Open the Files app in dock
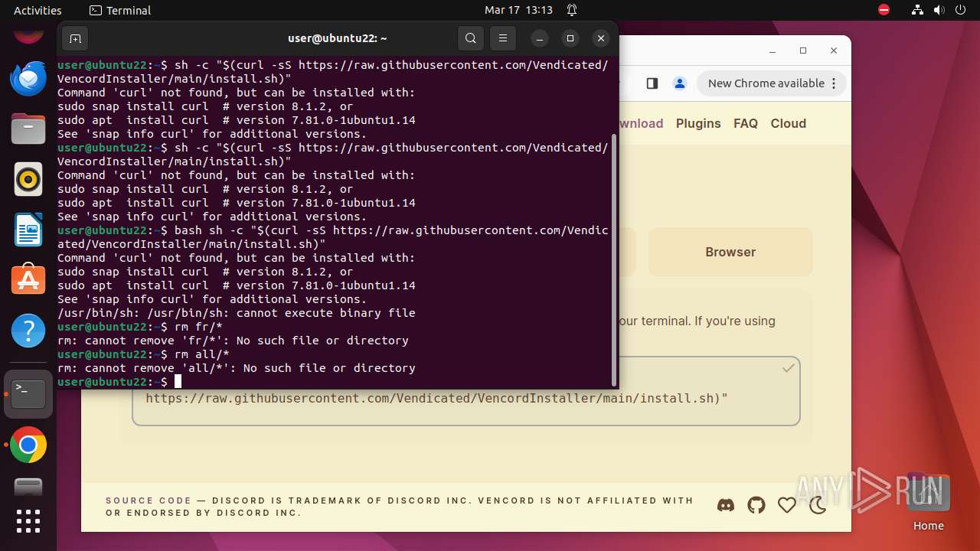 tap(28, 129)
